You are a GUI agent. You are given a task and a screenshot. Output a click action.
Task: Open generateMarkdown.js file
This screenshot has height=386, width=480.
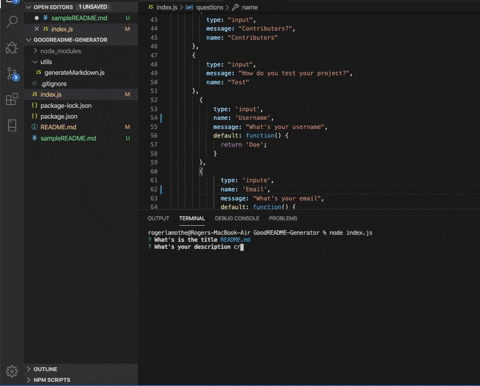pos(74,72)
